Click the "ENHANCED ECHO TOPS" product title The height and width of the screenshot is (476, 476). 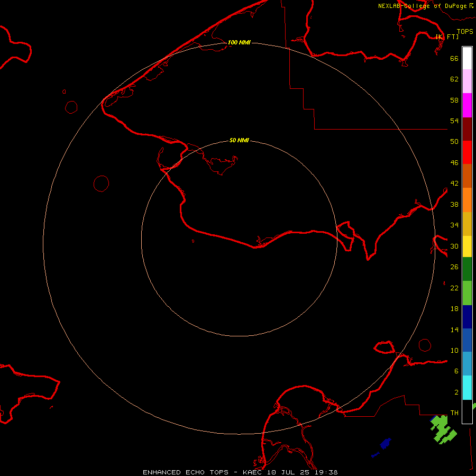[186, 472]
